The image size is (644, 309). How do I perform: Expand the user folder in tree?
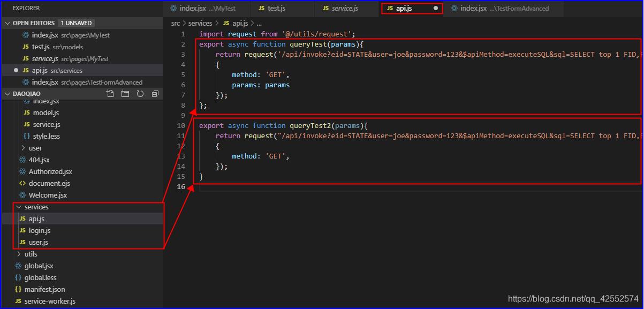click(23, 148)
